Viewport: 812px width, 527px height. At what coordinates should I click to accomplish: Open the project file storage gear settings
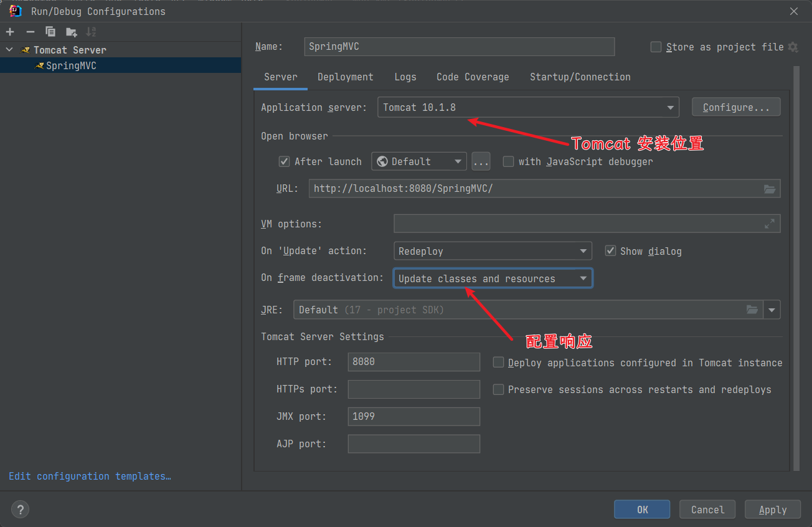coord(793,47)
